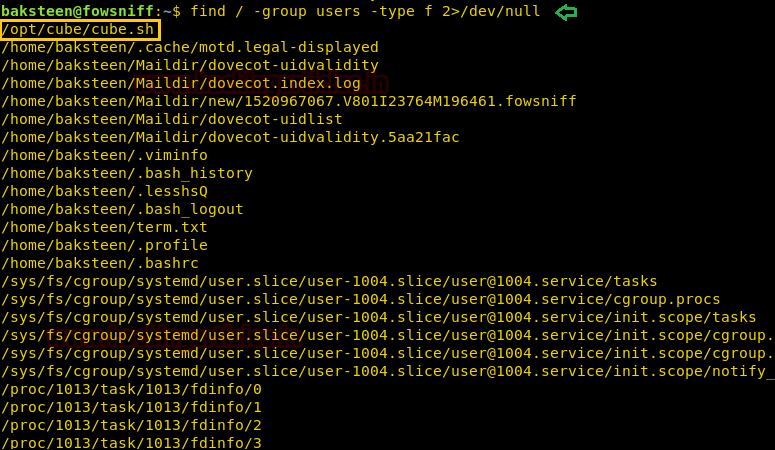Select the dovecot-uidlist line
775x450 pixels.
click(x=172, y=119)
